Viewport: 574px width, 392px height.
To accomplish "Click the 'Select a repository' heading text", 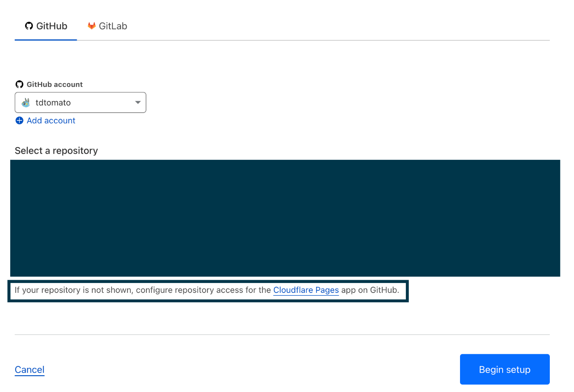I will point(56,151).
